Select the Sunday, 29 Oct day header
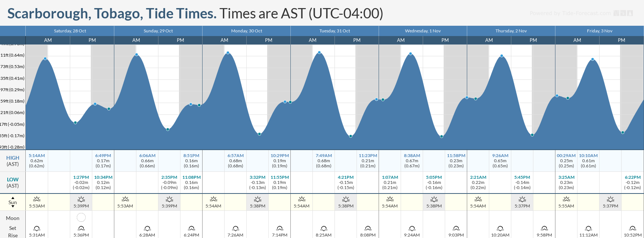 pyautogui.click(x=158, y=31)
